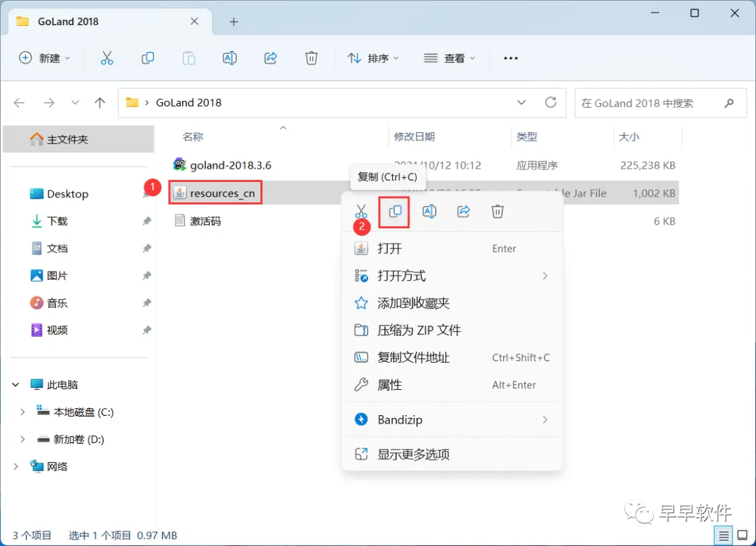
Task: Add a new tab with plus
Action: coord(234,22)
